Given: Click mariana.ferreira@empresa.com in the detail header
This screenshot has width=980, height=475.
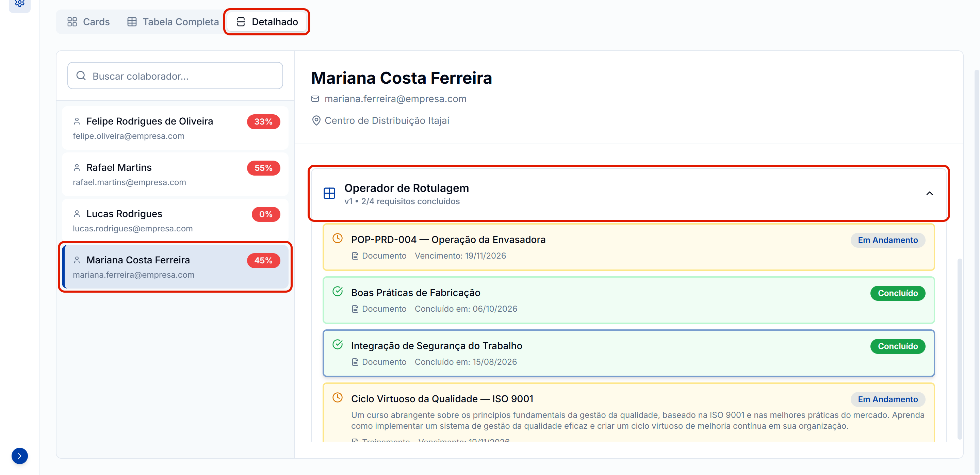Looking at the screenshot, I should 395,99.
